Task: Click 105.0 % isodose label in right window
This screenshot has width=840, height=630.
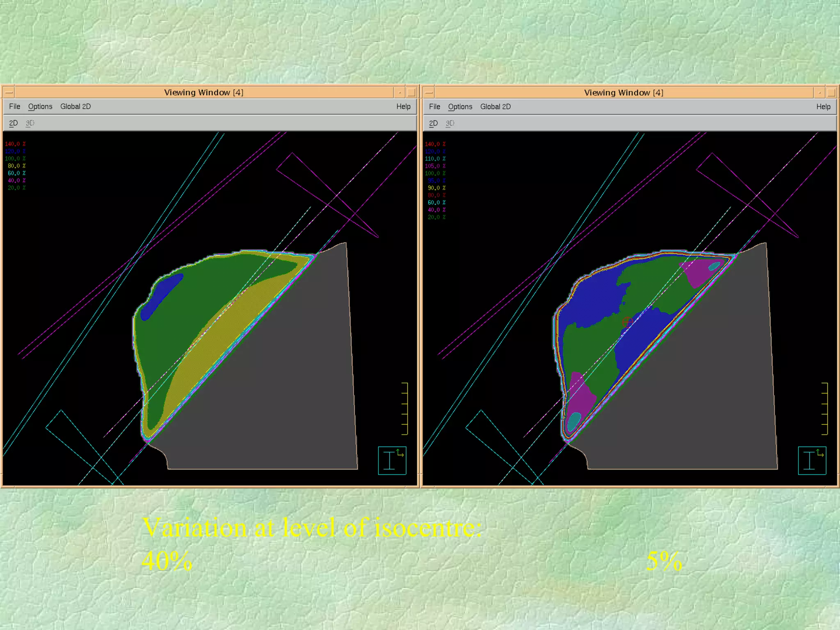Action: (x=436, y=166)
